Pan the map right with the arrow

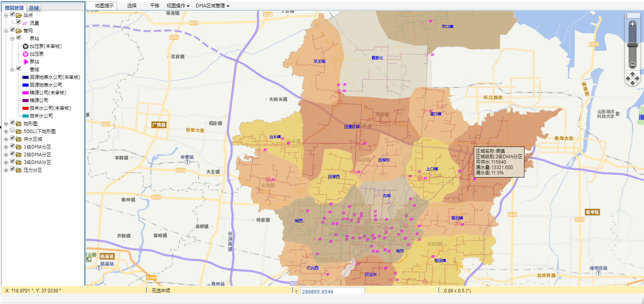point(637,79)
